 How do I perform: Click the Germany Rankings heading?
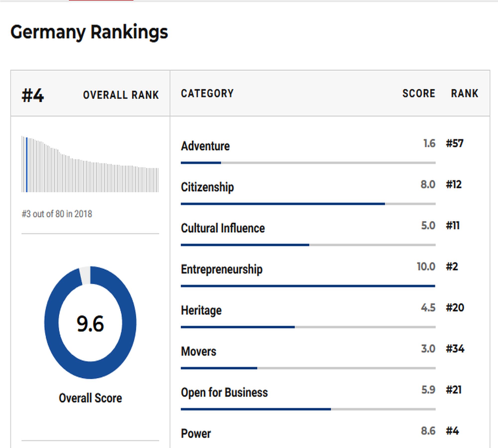coord(89,32)
